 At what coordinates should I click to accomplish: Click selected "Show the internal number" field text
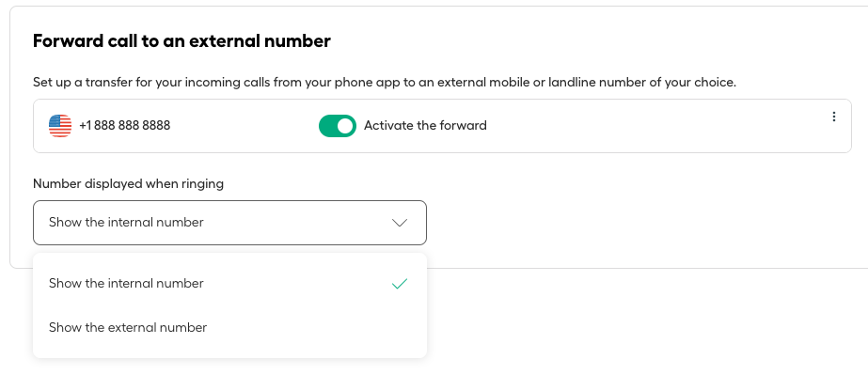pos(126,223)
